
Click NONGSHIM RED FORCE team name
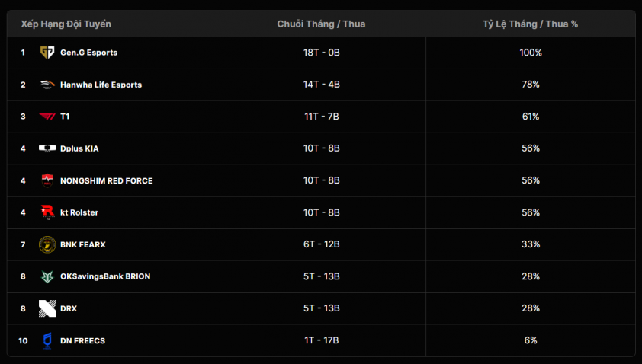pyautogui.click(x=107, y=180)
